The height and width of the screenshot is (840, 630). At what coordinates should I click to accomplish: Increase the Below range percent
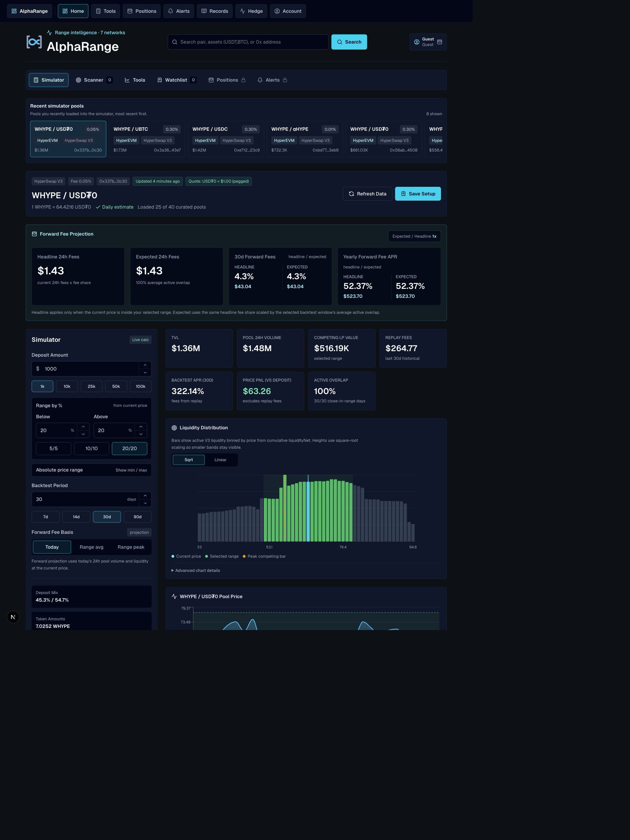pos(83,427)
